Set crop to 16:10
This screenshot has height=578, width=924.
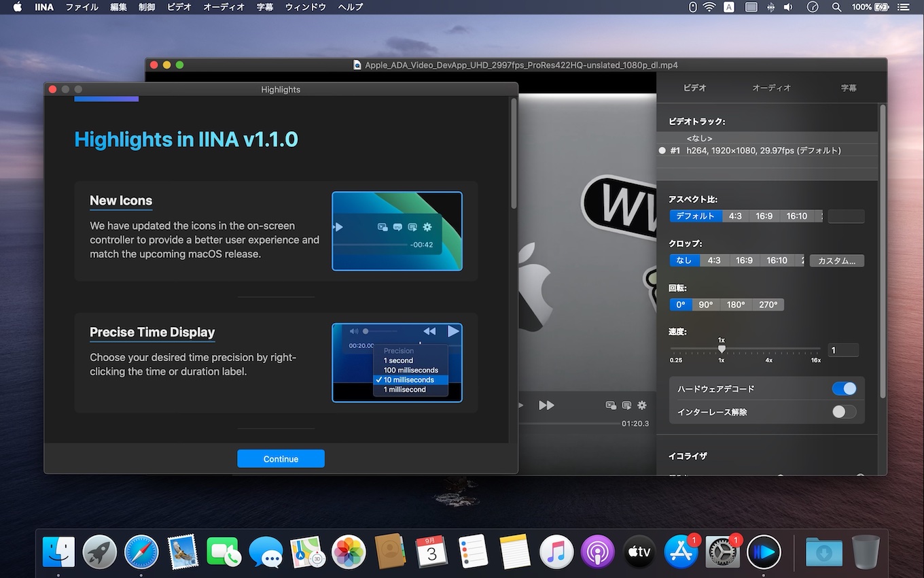coord(777,260)
